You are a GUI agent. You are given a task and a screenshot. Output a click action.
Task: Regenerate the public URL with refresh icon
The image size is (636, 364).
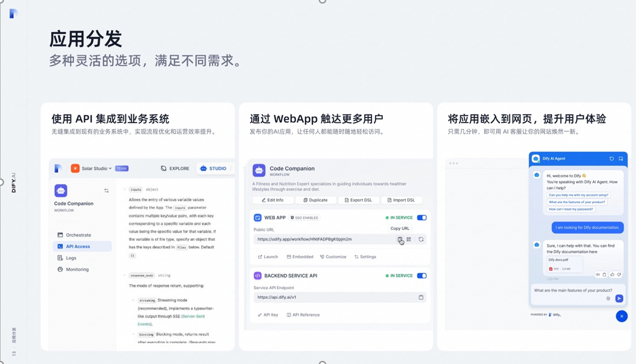421,239
